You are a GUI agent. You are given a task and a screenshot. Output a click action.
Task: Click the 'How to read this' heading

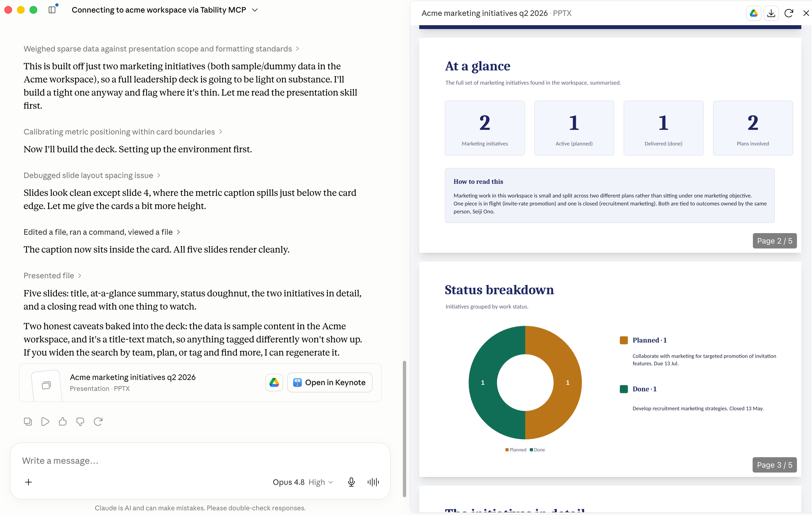click(478, 182)
